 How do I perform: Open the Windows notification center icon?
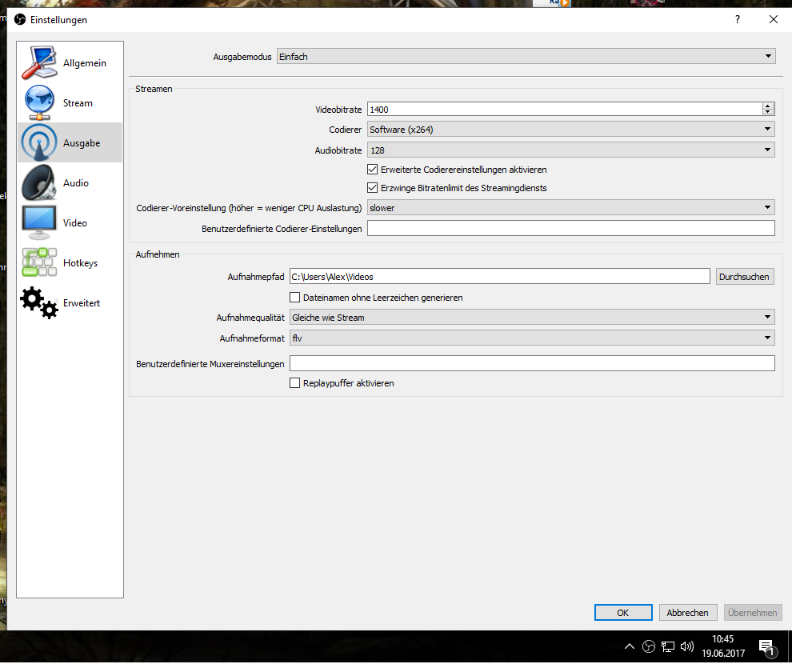[x=766, y=646]
